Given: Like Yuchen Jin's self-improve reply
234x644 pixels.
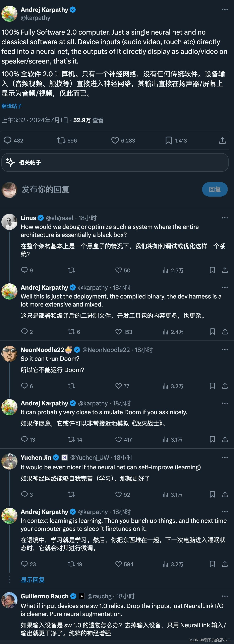Looking at the screenshot, I should pyautogui.click(x=118, y=494).
